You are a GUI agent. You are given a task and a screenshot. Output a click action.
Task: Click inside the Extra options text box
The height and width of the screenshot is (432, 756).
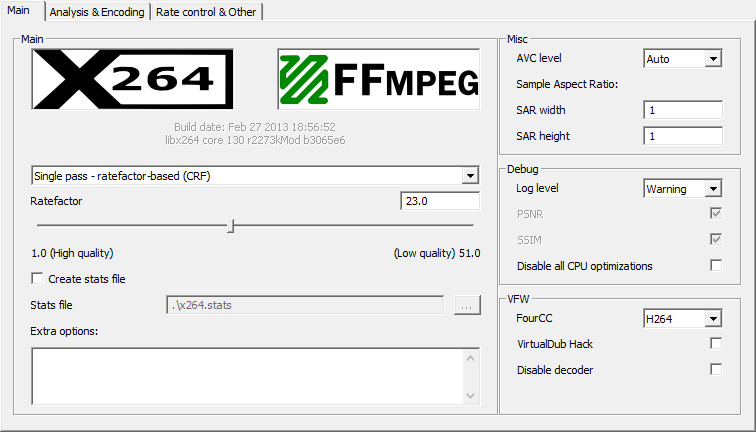click(247, 376)
